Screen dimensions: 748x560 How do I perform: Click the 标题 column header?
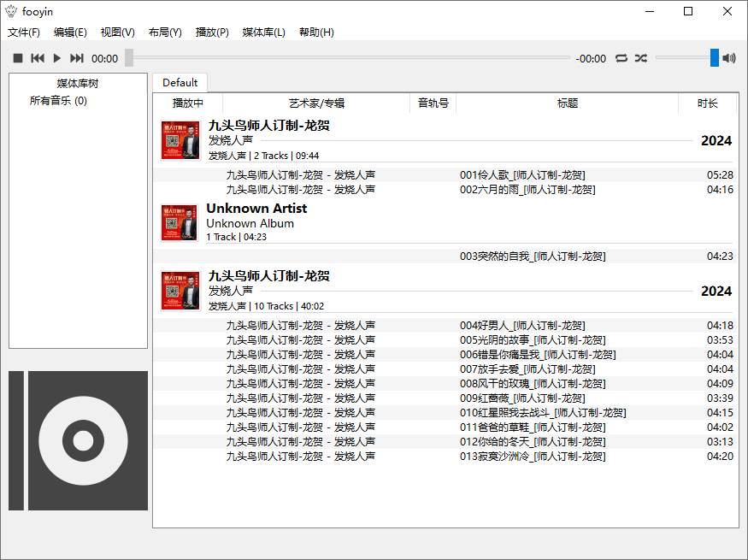click(568, 103)
